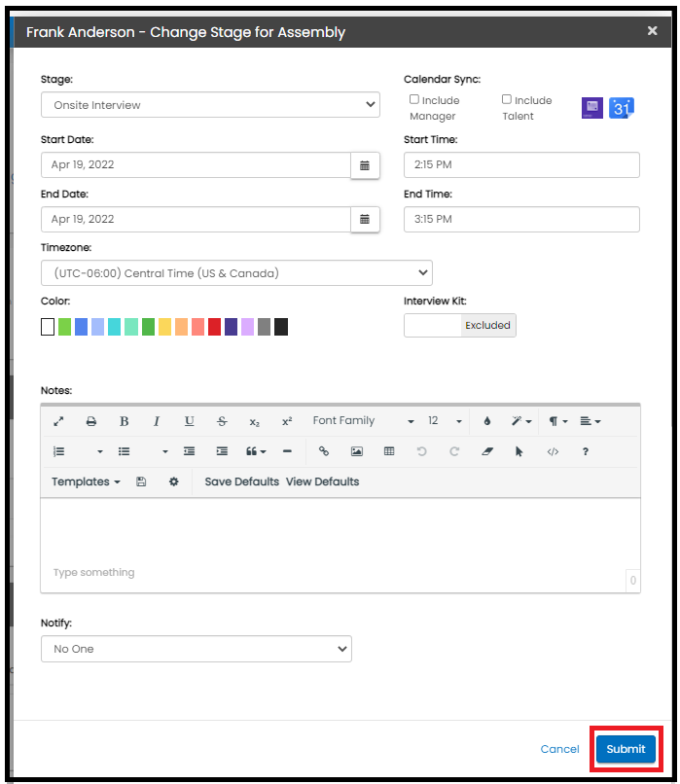
Task: Open the text color droplet tool
Action: coord(487,421)
